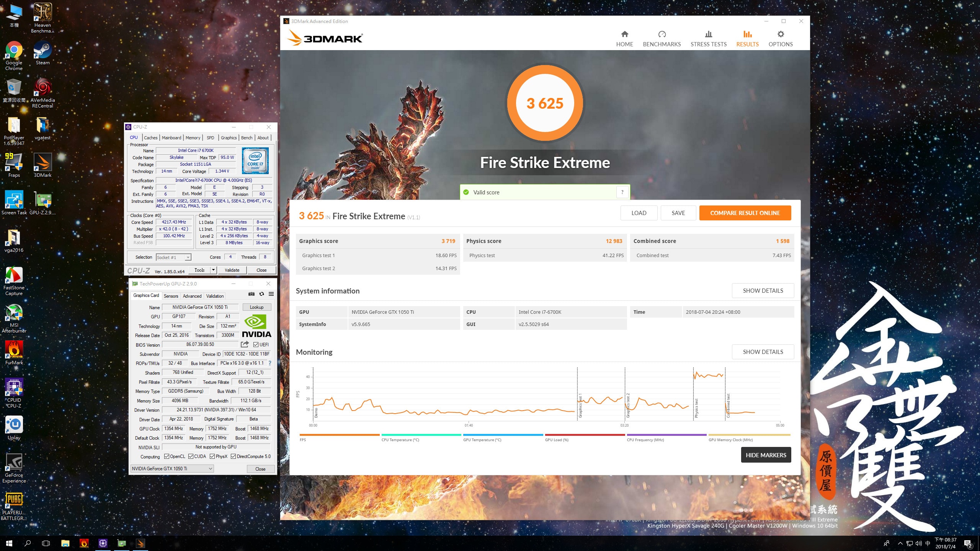The width and height of the screenshot is (980, 551).
Task: Switch to the Mainboard tab in CPU-Z
Action: pyautogui.click(x=171, y=138)
